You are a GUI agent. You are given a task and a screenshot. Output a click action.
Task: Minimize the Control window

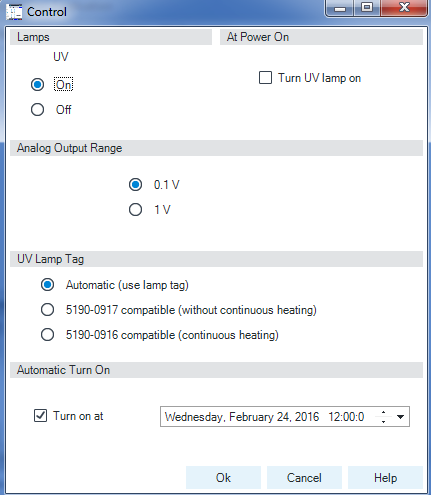(339, 8)
